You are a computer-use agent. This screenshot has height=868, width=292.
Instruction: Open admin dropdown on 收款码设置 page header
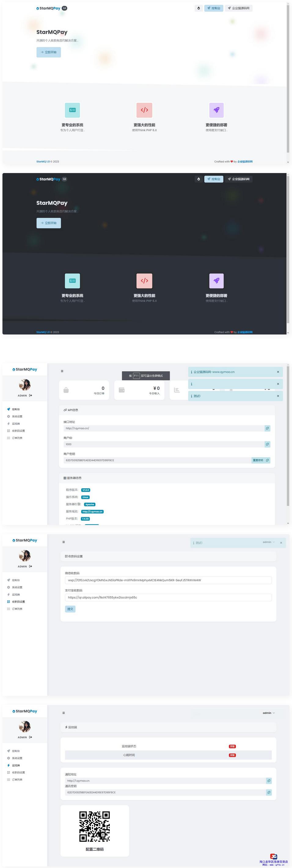[269, 542]
